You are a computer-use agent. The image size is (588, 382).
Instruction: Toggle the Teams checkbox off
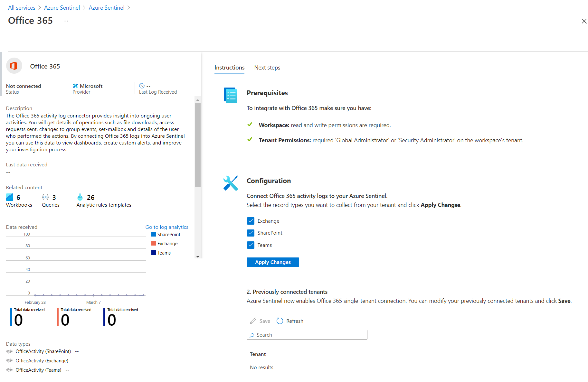pos(251,245)
